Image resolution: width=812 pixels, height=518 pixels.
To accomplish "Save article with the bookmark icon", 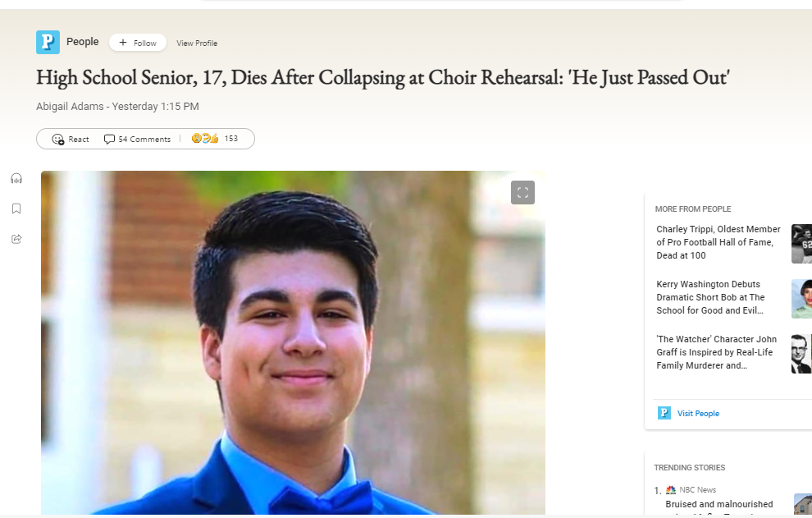I will (16, 209).
